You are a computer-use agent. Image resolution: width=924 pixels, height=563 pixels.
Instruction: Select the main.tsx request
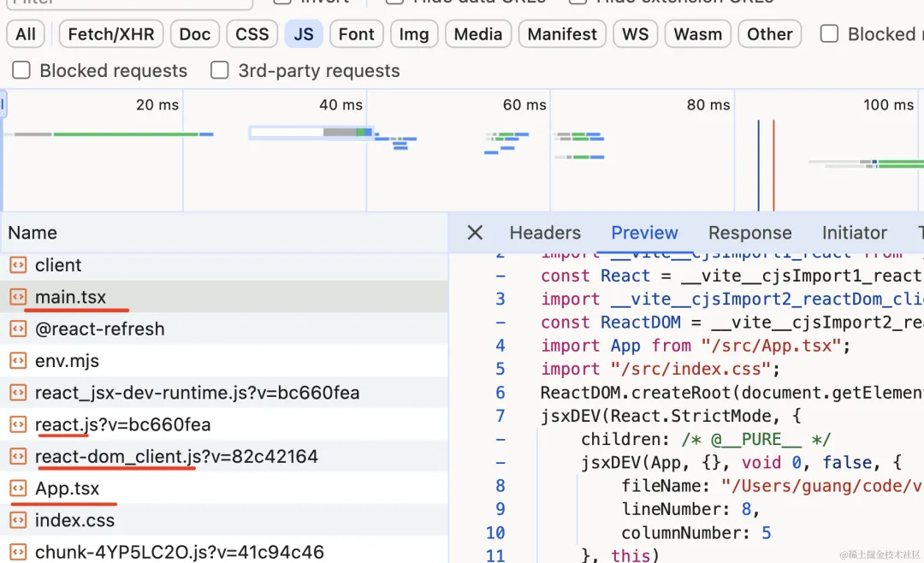coord(224,297)
